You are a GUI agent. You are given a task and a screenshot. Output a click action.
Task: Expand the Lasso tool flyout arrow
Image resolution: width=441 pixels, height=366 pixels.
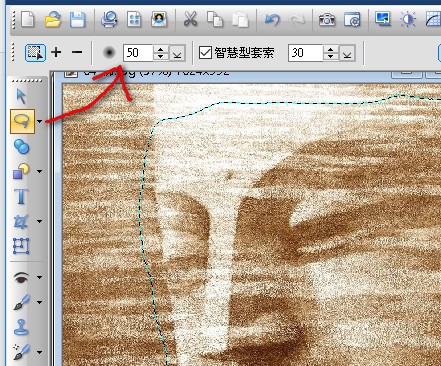point(39,121)
